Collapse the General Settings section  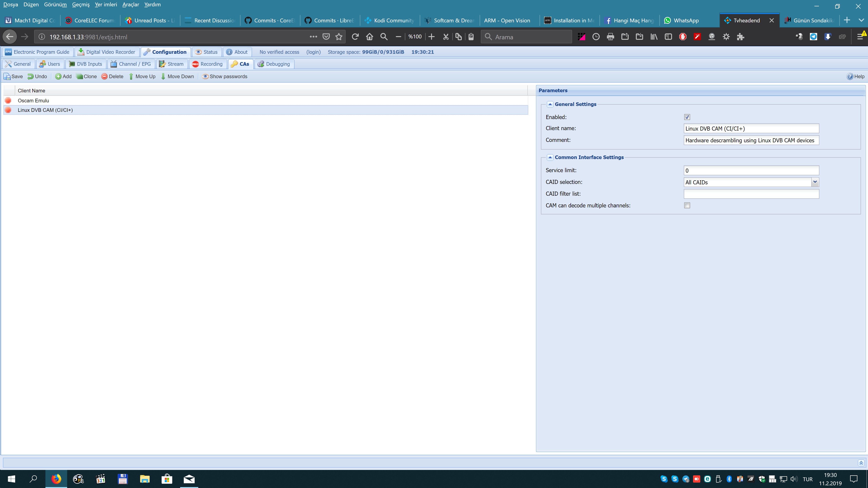coord(550,104)
